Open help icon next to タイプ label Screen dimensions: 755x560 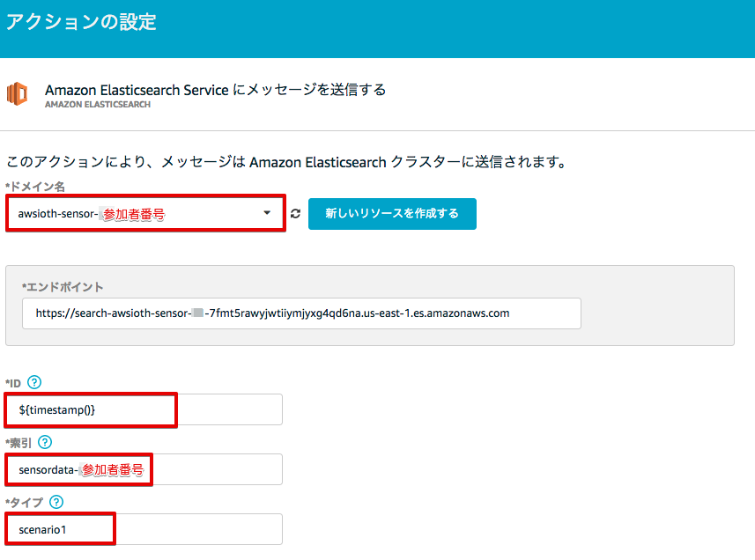point(56,502)
